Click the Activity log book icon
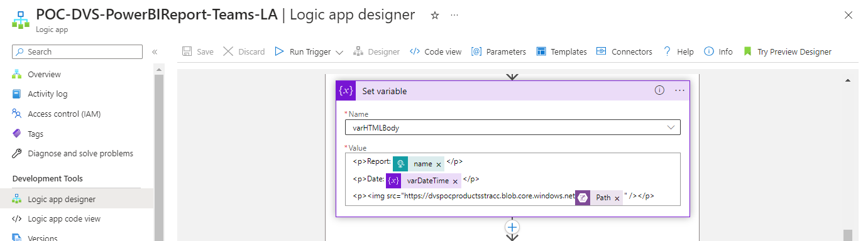This screenshot has height=241, width=868. pyautogui.click(x=17, y=94)
